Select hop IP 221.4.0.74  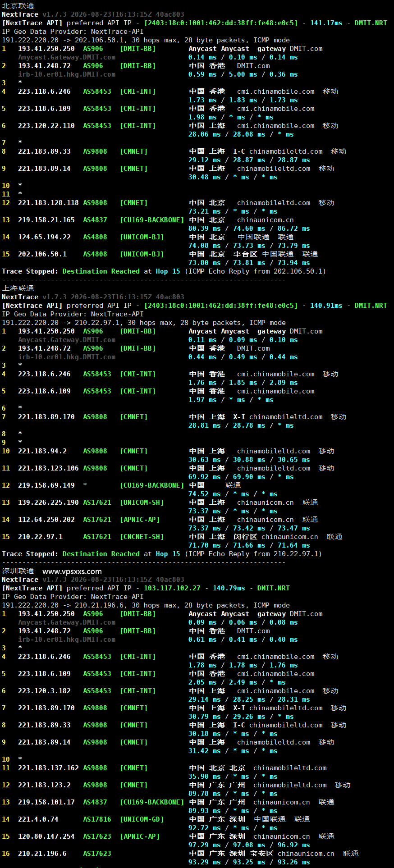pos(38,819)
